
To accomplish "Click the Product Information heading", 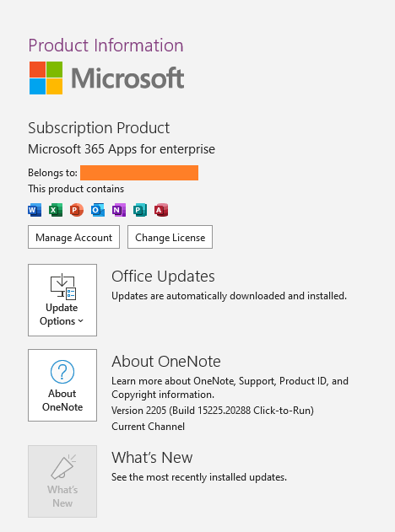I will point(106,46).
